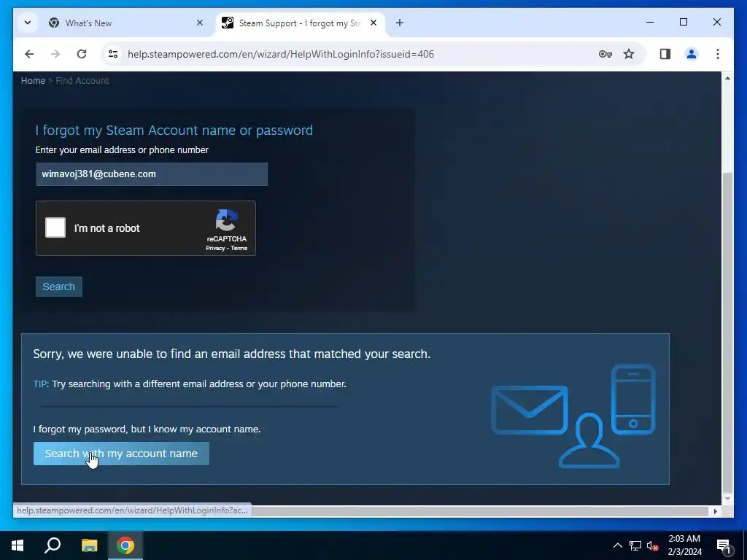Click the browser back arrow
The width and height of the screenshot is (747, 560).
point(29,54)
